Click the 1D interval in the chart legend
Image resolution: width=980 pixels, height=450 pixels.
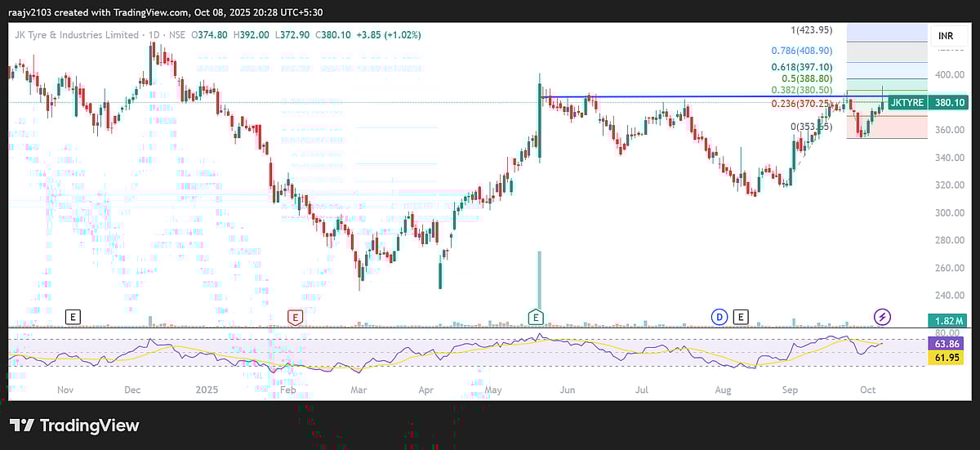[154, 35]
